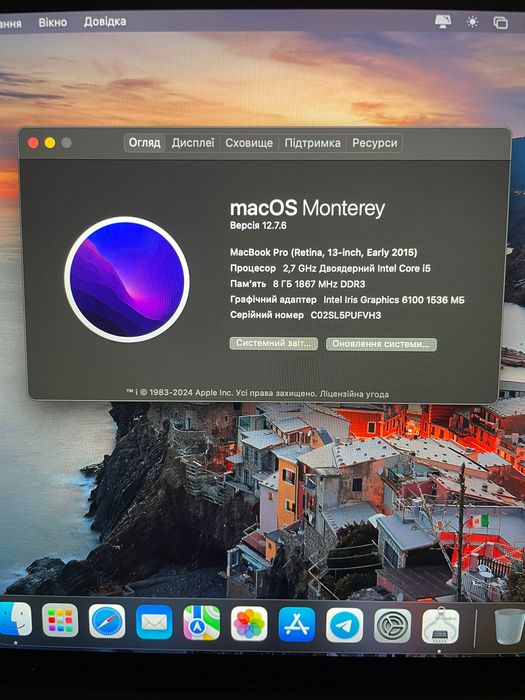Click the MacBook Pro model name text
The width and height of the screenshot is (525, 700).
[324, 252]
